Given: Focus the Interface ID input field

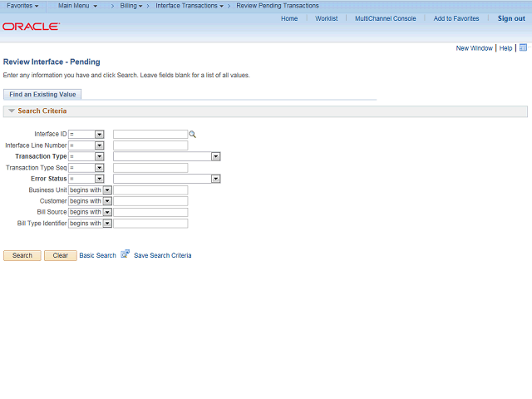Looking at the screenshot, I should pyautogui.click(x=150, y=135).
